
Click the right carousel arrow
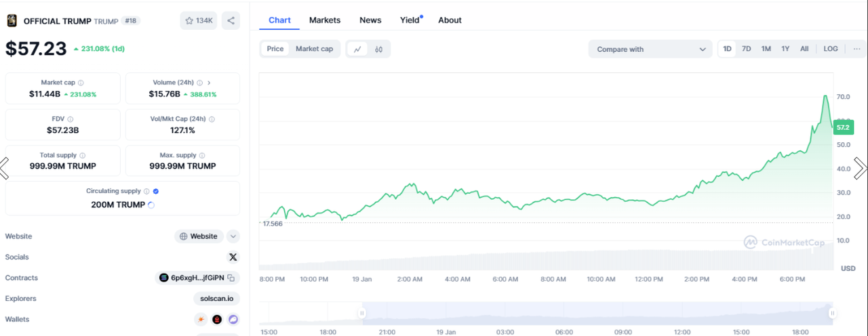tap(861, 167)
